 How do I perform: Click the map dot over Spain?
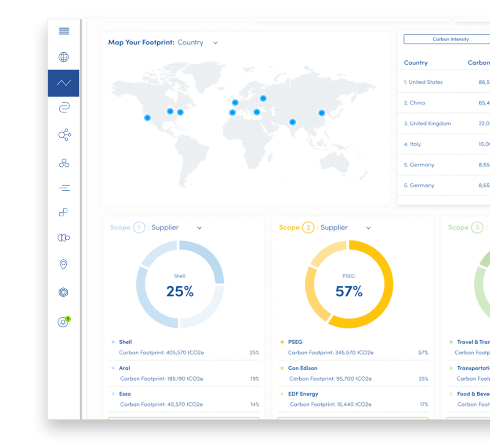(232, 113)
